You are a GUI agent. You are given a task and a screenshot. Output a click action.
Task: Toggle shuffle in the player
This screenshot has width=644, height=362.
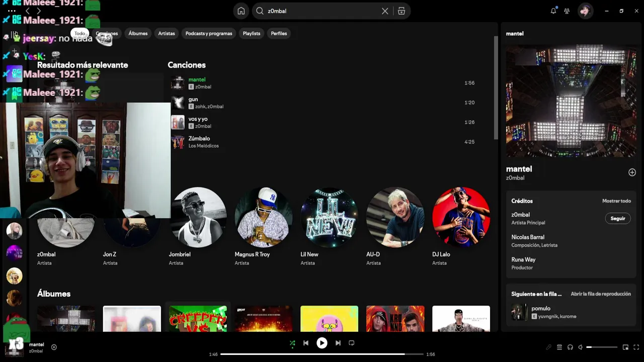point(292,343)
